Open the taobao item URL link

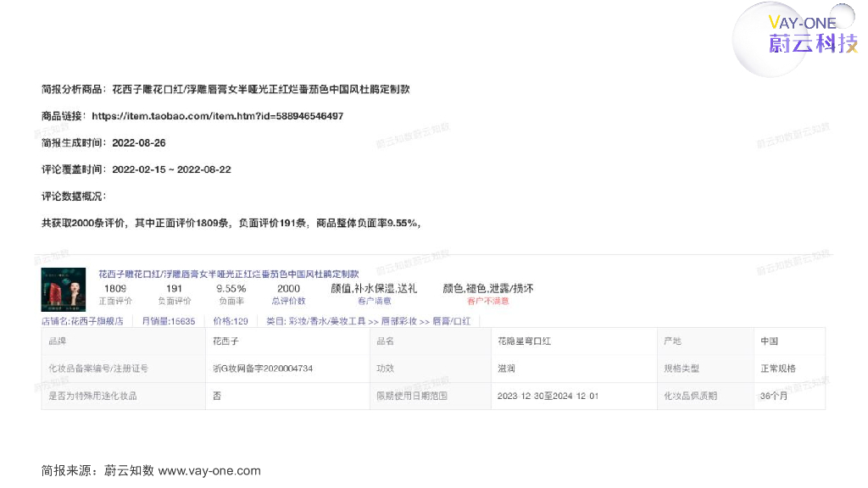pos(218,116)
